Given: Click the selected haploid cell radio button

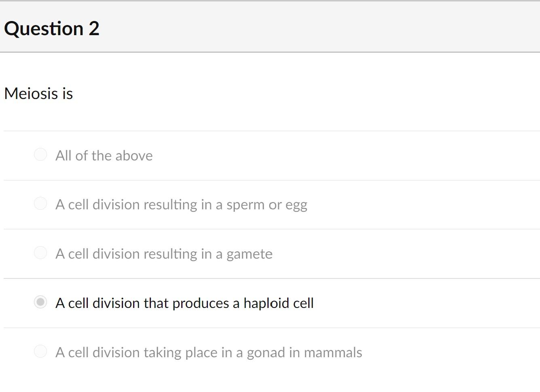Looking at the screenshot, I should tap(40, 302).
